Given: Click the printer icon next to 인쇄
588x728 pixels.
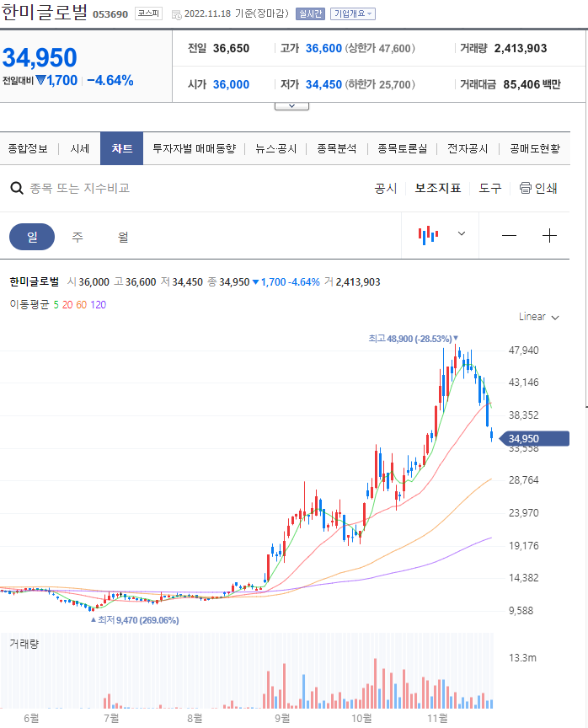Looking at the screenshot, I should point(525,188).
